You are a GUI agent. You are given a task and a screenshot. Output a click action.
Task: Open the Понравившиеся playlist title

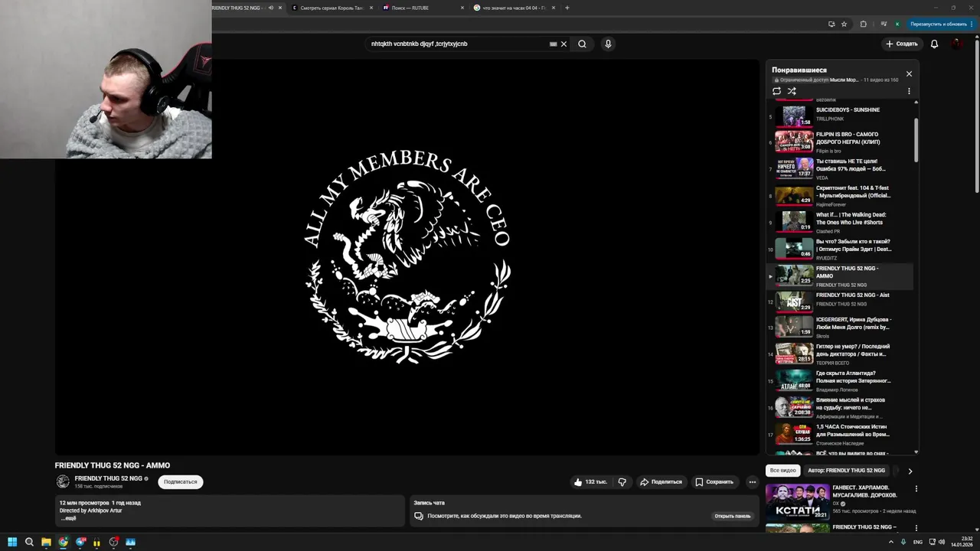[x=799, y=70]
